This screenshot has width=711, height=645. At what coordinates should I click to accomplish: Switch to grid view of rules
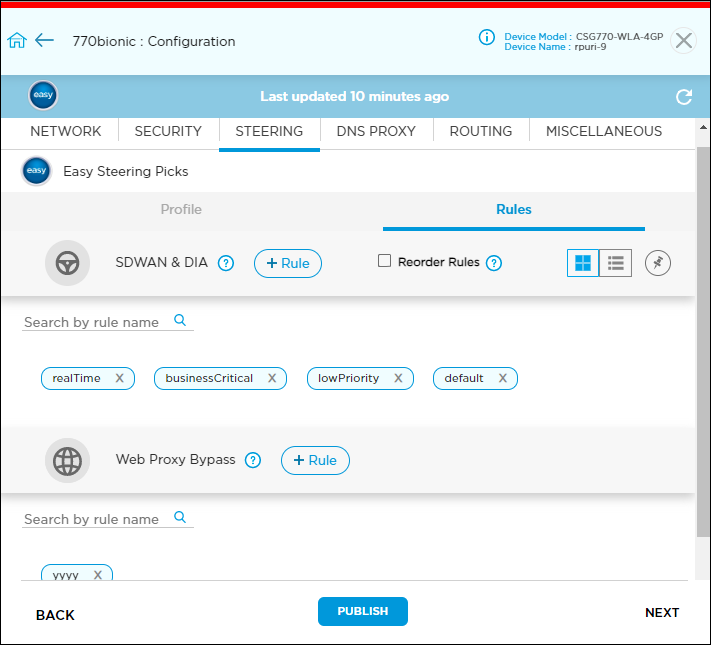pos(583,263)
